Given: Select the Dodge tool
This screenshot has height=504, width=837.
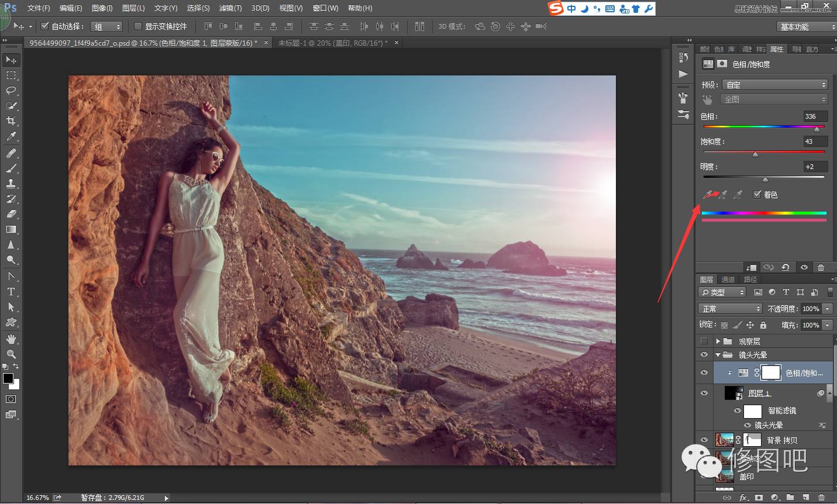Looking at the screenshot, I should click(x=11, y=260).
